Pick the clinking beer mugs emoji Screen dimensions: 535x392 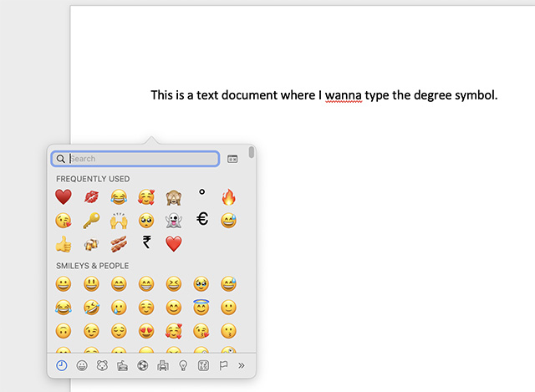pyautogui.click(x=90, y=244)
